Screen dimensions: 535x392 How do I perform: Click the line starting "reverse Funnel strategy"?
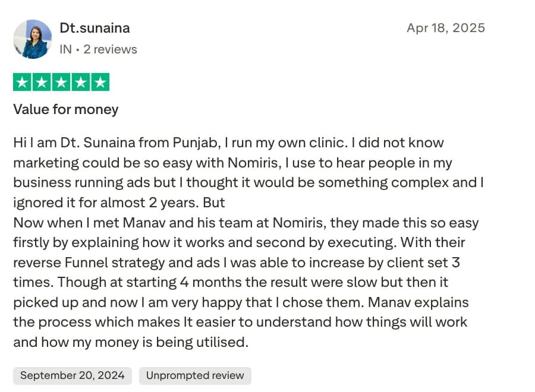pos(237,263)
